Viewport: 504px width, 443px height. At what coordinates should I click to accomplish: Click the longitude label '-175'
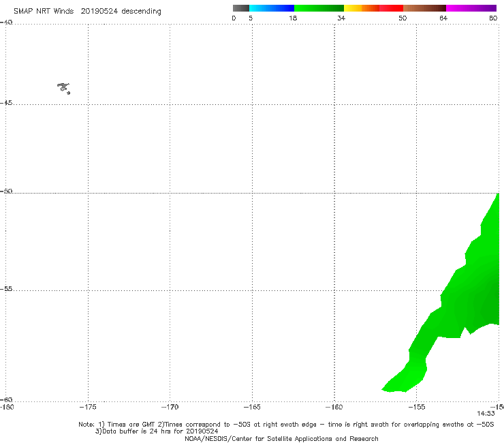[88, 407]
